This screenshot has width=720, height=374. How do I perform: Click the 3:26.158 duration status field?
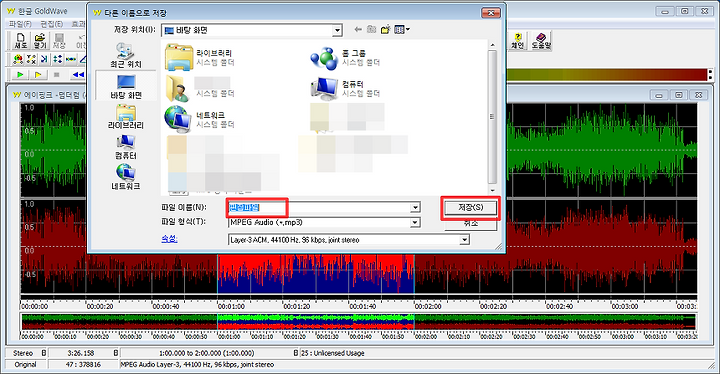point(81,353)
